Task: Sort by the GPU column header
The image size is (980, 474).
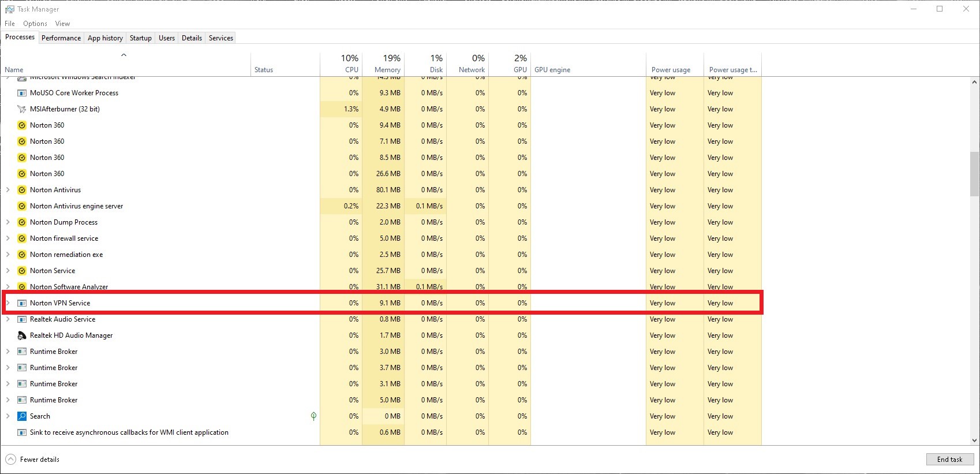Action: coord(510,64)
